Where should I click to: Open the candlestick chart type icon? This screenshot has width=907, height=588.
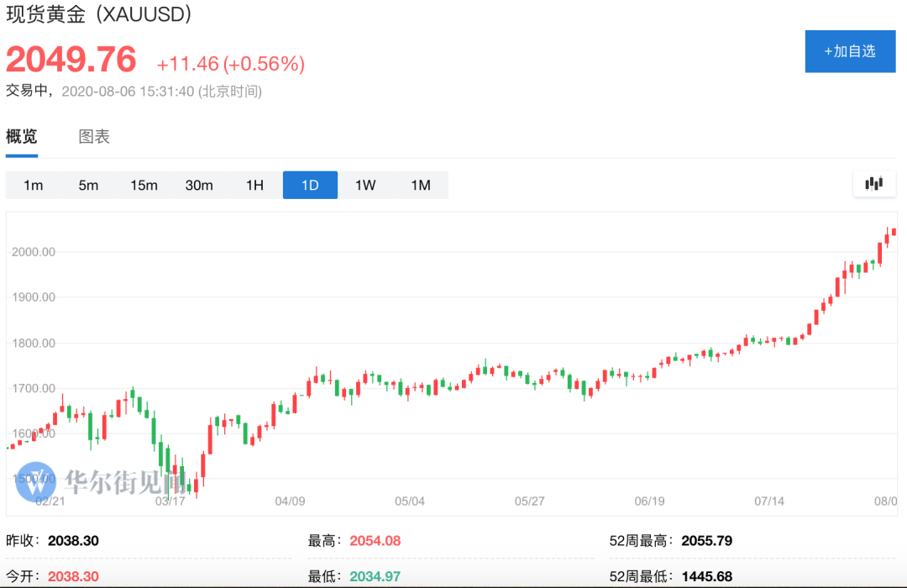pos(874,184)
